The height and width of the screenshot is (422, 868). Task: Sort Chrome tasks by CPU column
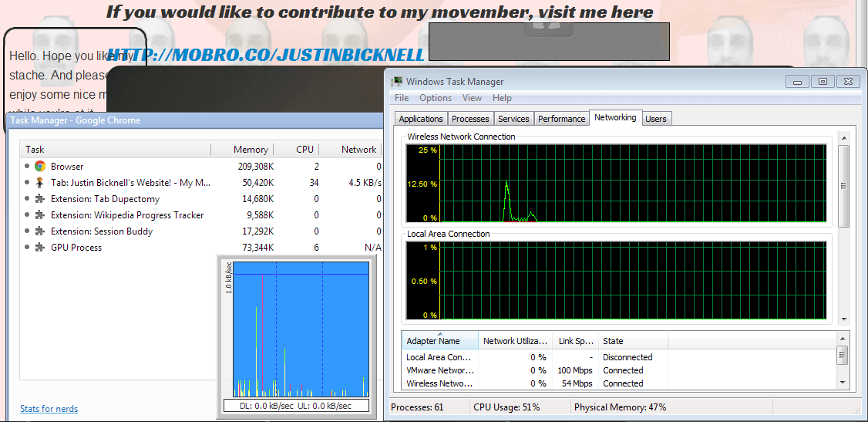[x=298, y=149]
